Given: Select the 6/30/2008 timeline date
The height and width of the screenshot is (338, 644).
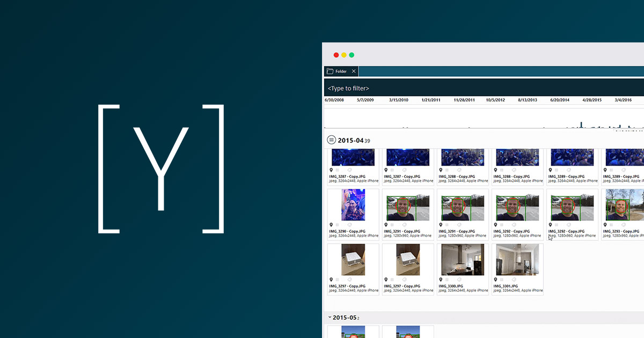Looking at the screenshot, I should click(334, 100).
